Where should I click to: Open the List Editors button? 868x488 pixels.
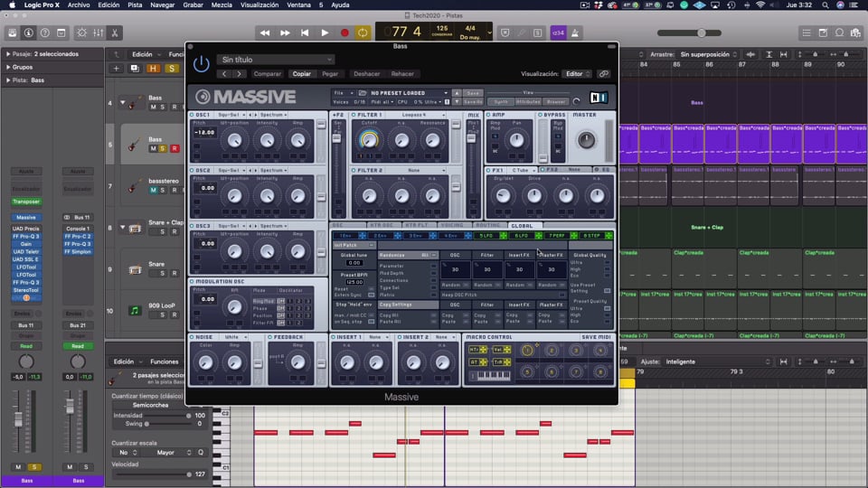(x=807, y=33)
